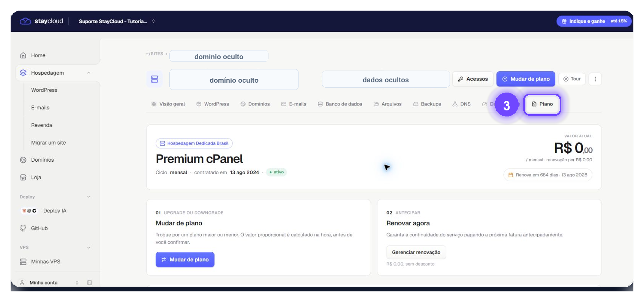Viewport: 644px width, 302px height.
Task: Switch to the Arquivos tab
Action: click(387, 104)
